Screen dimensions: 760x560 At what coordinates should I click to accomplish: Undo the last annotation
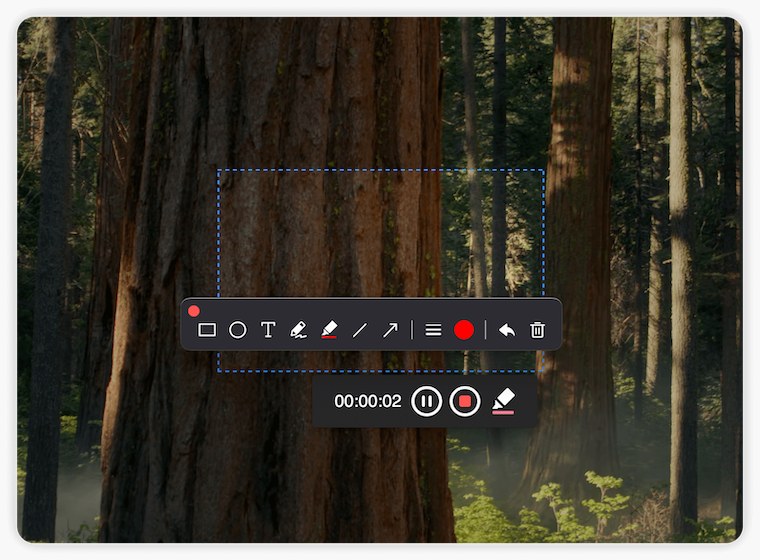tap(507, 330)
